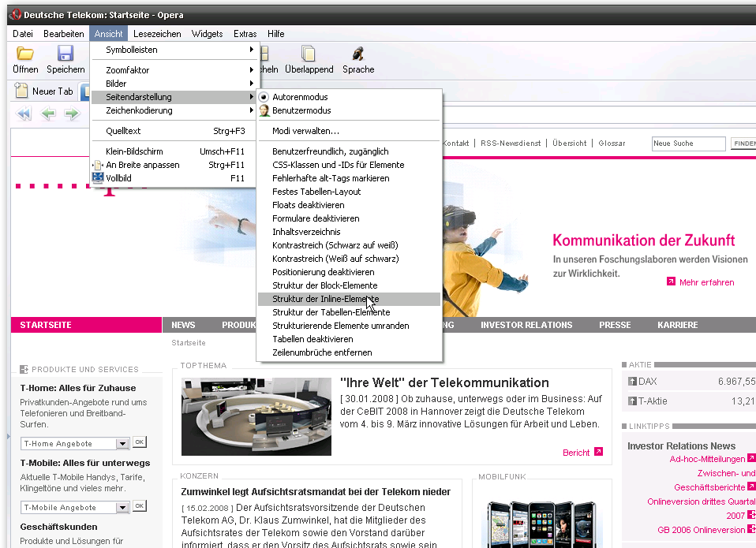Choose Tabellen deaktivieren
This screenshot has width=756, height=548.
(350, 339)
